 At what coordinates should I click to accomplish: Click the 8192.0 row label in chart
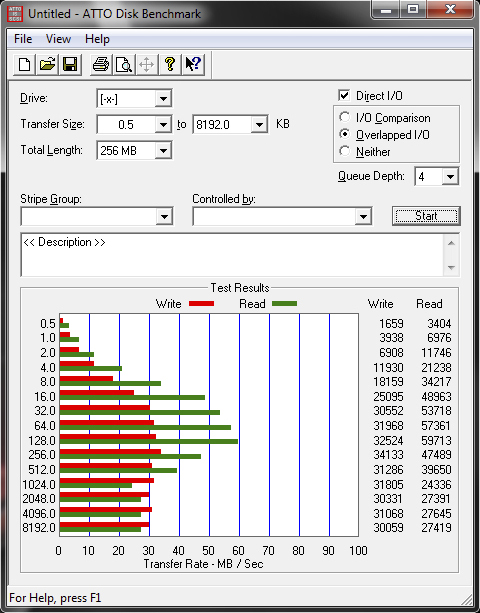(x=39, y=528)
